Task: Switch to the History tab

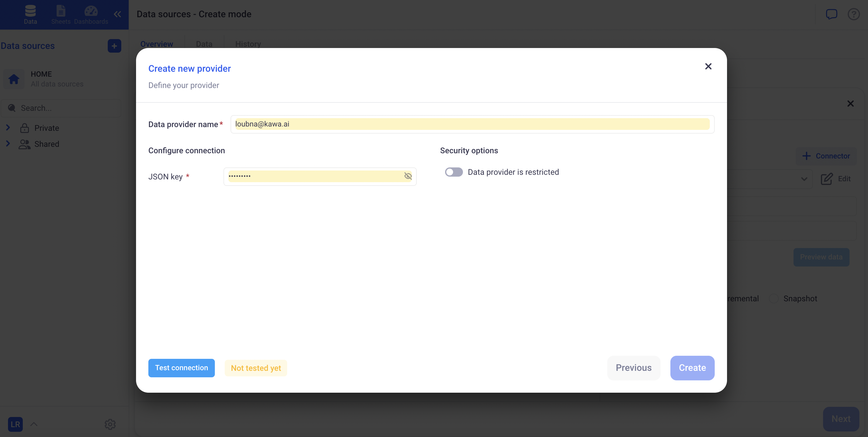Action: [248, 44]
